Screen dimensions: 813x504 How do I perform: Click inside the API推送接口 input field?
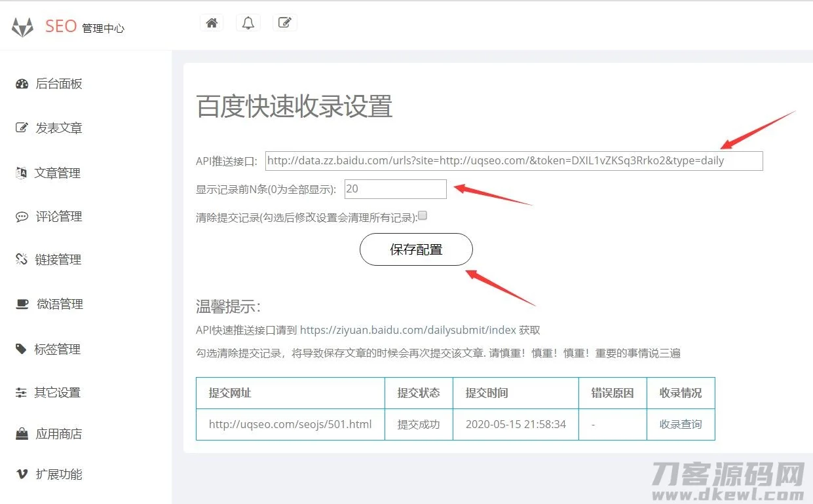514,160
